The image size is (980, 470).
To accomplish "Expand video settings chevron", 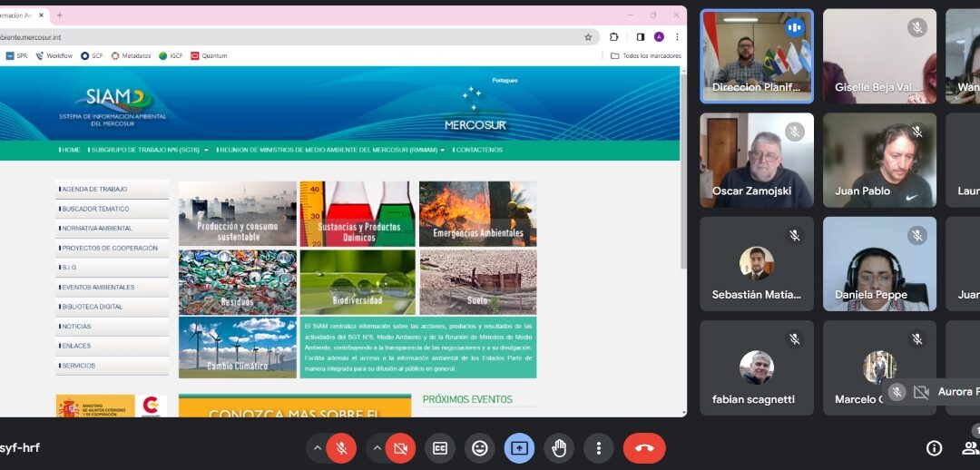I will [377, 448].
